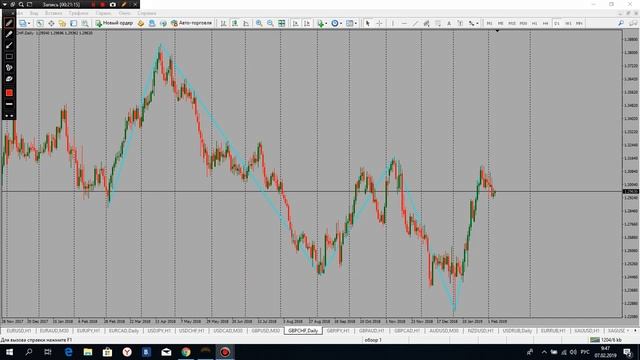
Task: Set timeframe to M5
Action: pyautogui.click(x=500, y=23)
